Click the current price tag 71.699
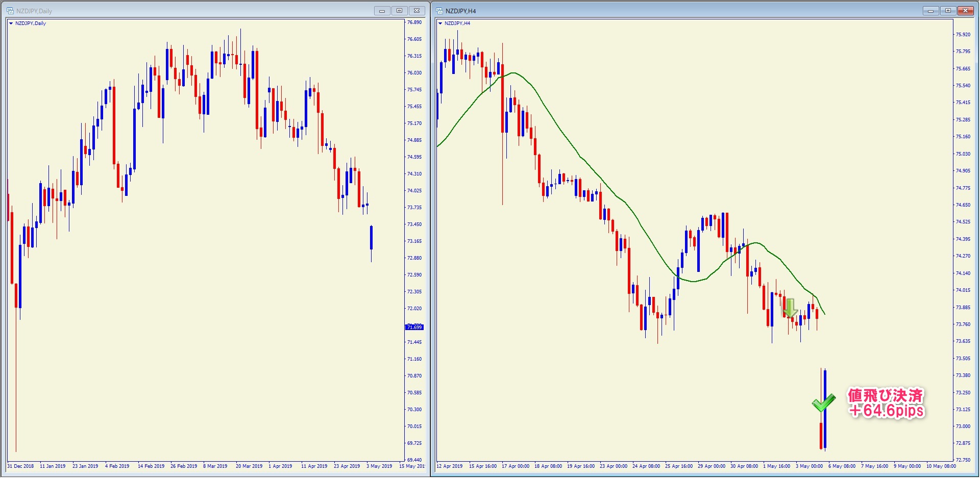Screen dimensions: 980x478 pyautogui.click(x=414, y=327)
